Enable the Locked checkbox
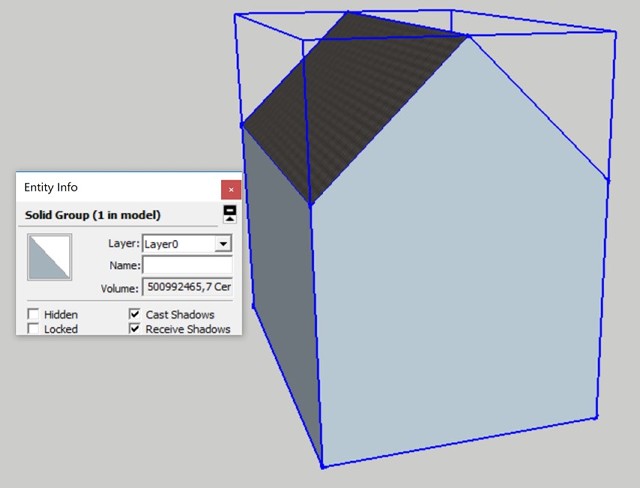 click(x=33, y=329)
